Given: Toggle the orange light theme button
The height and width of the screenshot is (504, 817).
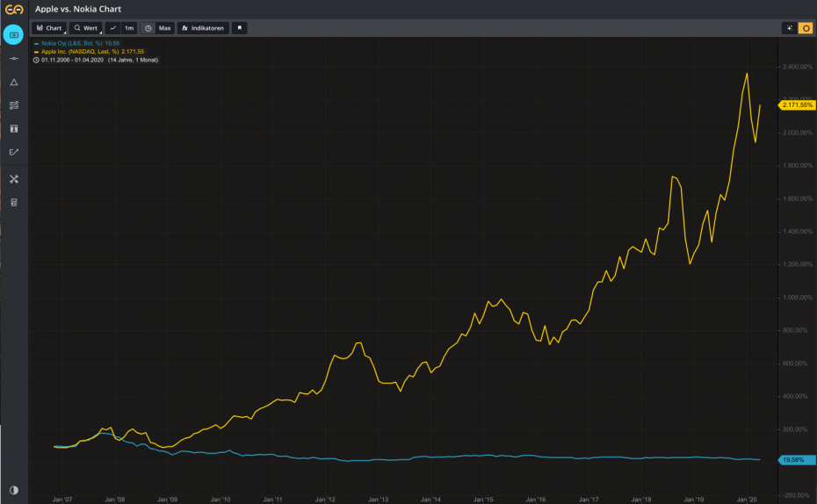Looking at the screenshot, I should 805,28.
